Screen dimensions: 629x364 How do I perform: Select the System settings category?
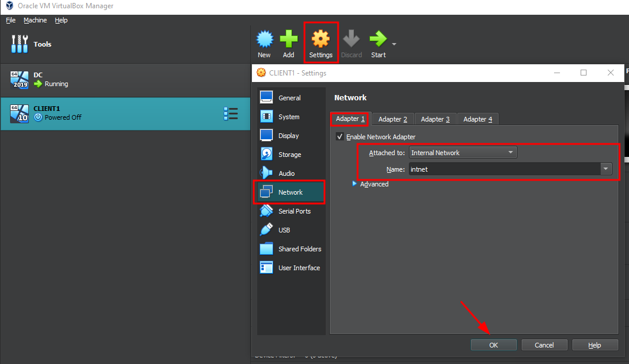tap(289, 117)
